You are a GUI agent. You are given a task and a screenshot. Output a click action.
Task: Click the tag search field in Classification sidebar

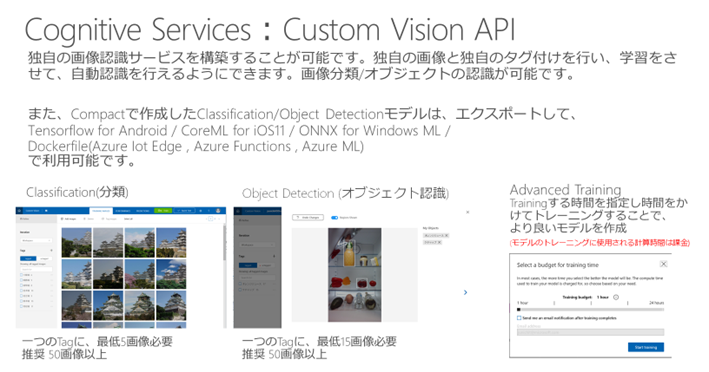(x=36, y=269)
